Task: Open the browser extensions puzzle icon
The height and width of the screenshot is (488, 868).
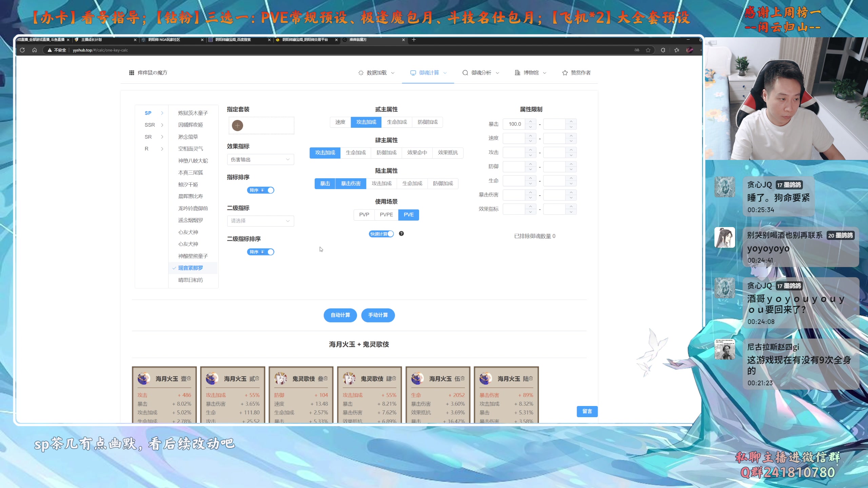Action: pyautogui.click(x=663, y=50)
